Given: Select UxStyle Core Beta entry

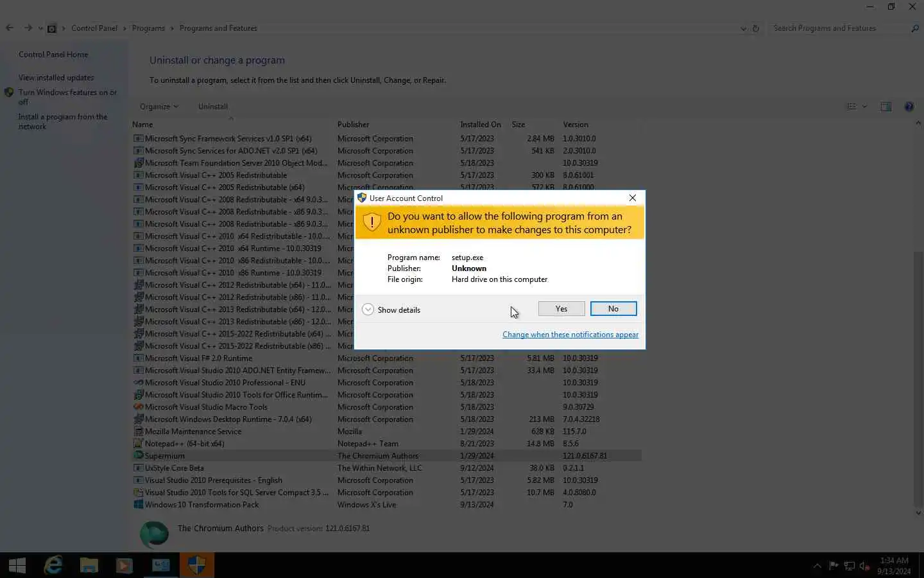Looking at the screenshot, I should (x=386, y=468).
